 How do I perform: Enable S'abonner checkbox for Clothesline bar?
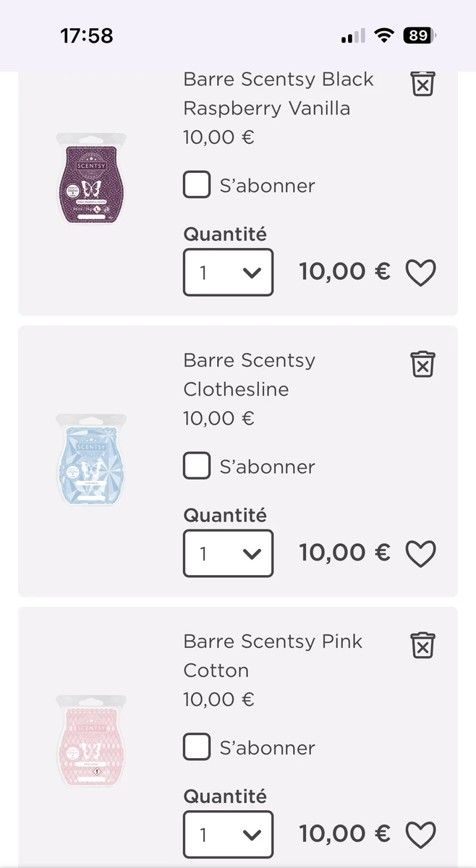(x=197, y=467)
